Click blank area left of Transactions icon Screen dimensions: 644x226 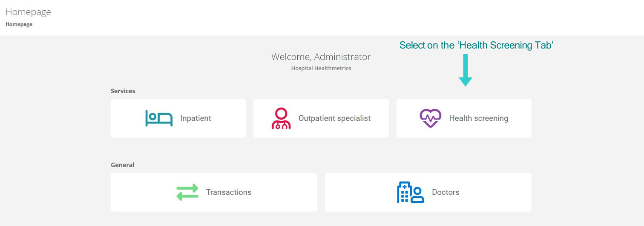pyautogui.click(x=141, y=192)
